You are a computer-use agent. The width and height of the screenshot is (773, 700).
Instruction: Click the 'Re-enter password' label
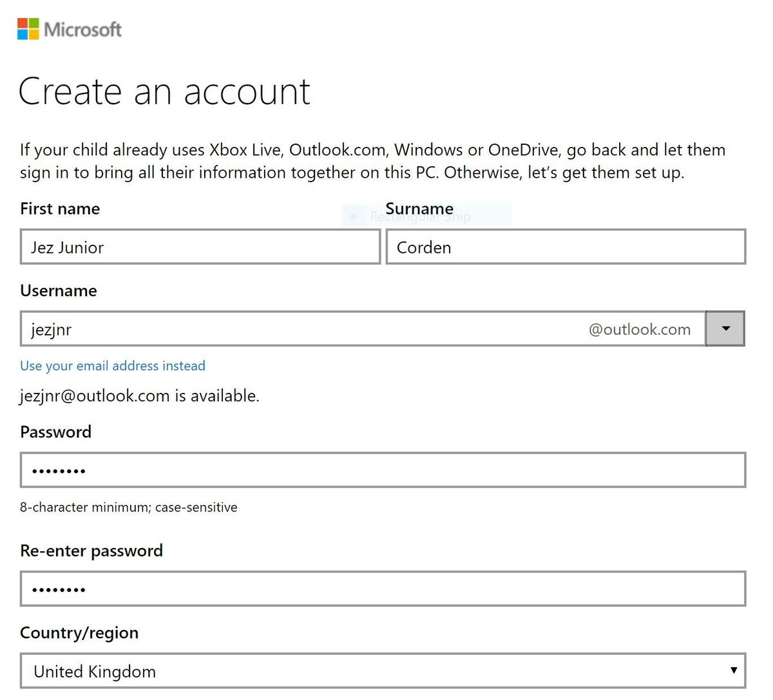pyautogui.click(x=91, y=551)
